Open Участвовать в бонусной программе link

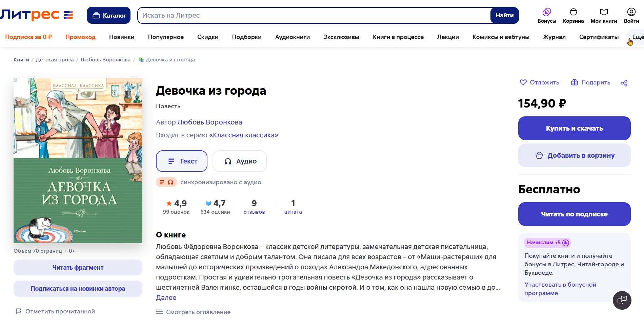(560, 289)
